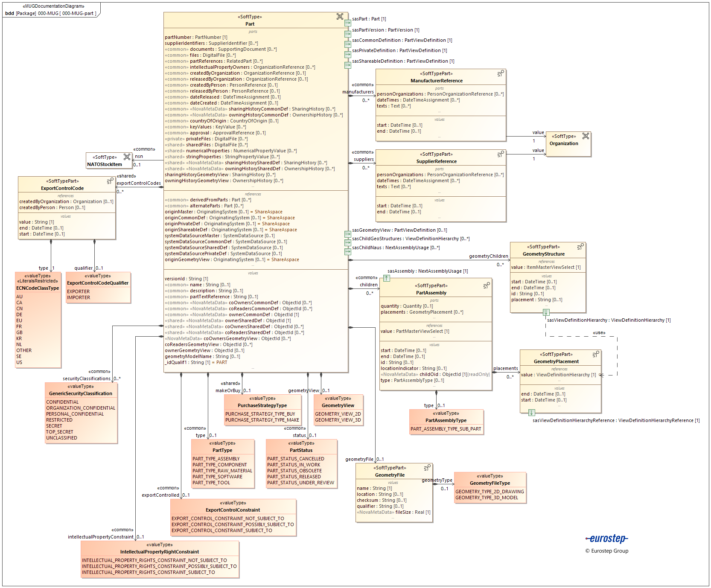Select the bdd Package 000-MUG diagram tab
711x588 pixels.
click(51, 13)
